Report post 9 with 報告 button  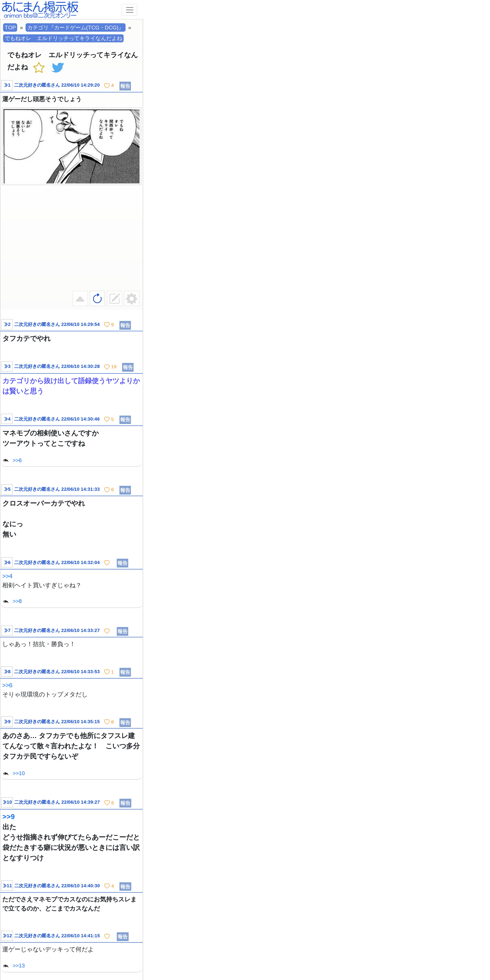click(125, 722)
